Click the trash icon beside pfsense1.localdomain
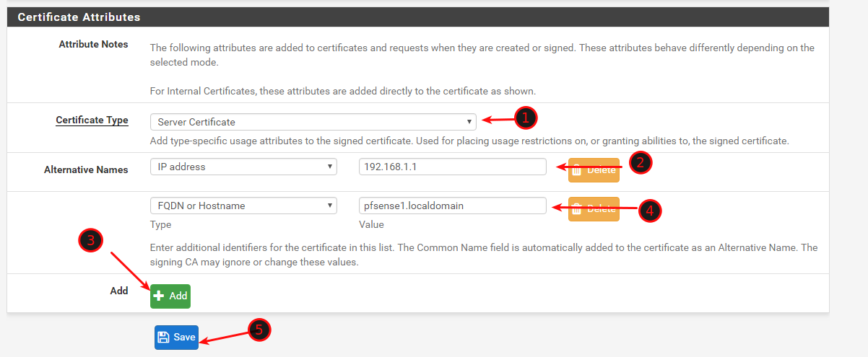Screen dimensions: 868x357 [578, 209]
